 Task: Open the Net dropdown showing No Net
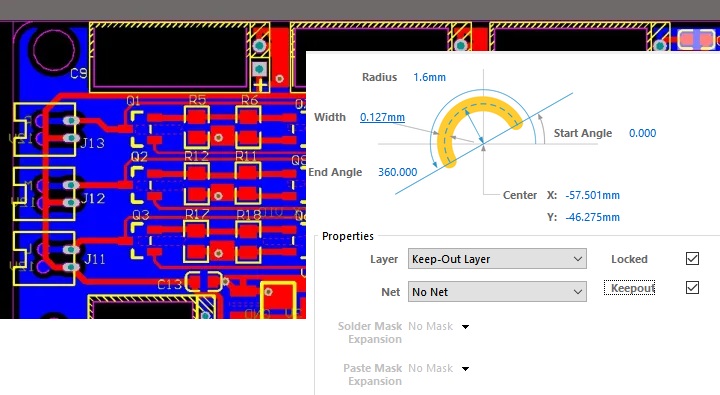497,292
